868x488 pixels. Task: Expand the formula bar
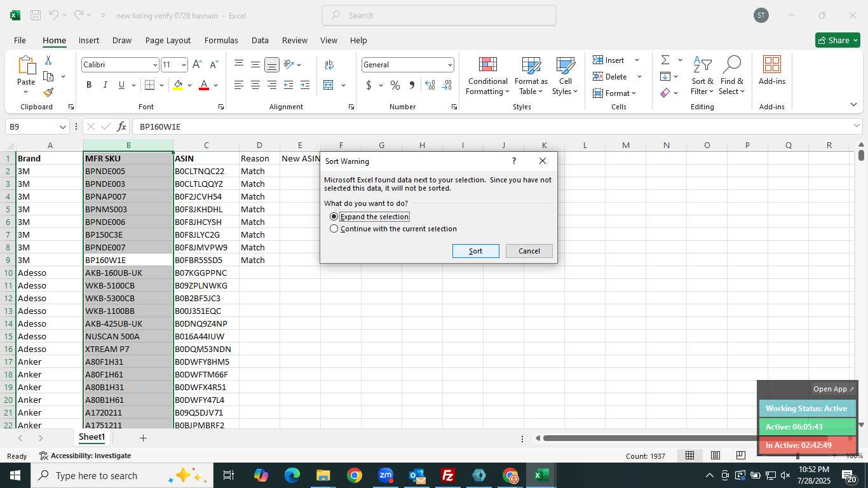(857, 126)
